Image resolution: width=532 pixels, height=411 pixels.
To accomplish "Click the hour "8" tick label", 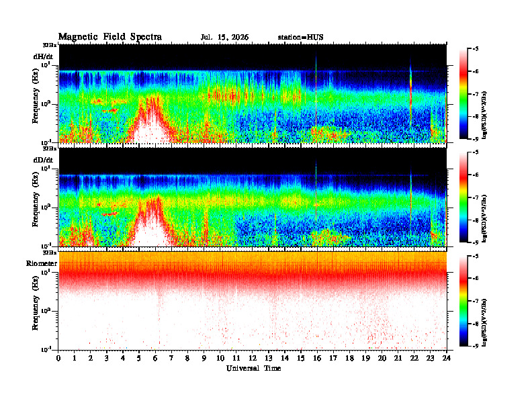I will [x=187, y=358].
